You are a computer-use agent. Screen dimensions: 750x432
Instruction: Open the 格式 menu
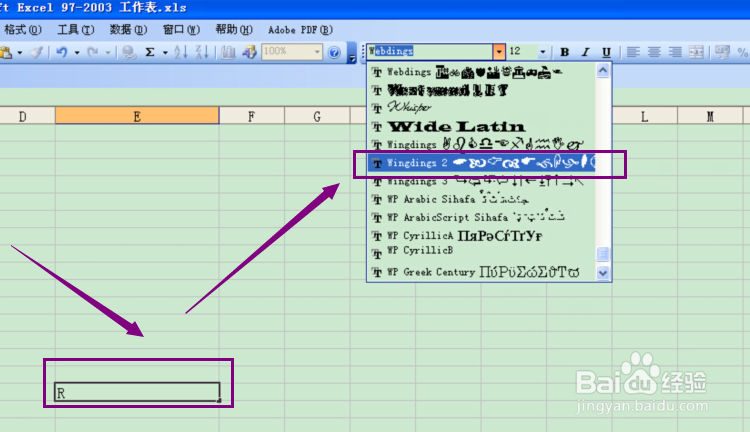[x=22, y=30]
